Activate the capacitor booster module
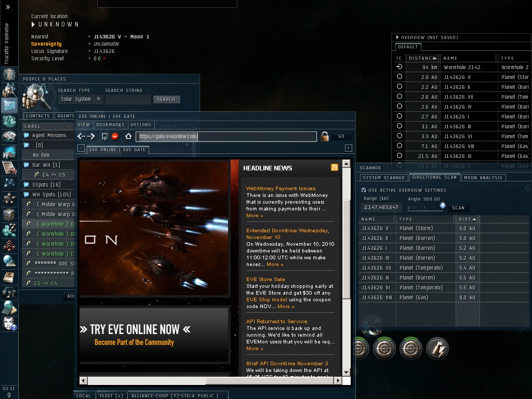This screenshot has width=532, height=399. (x=437, y=349)
